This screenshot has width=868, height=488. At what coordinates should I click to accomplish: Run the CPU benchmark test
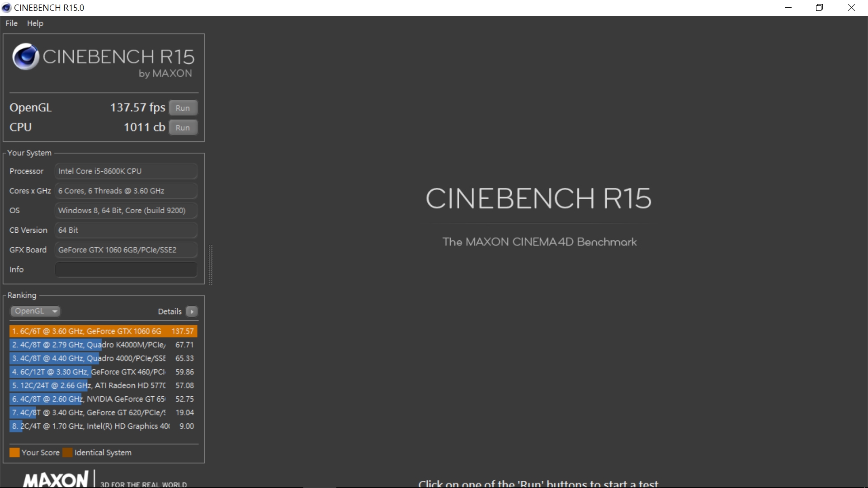[x=183, y=127]
